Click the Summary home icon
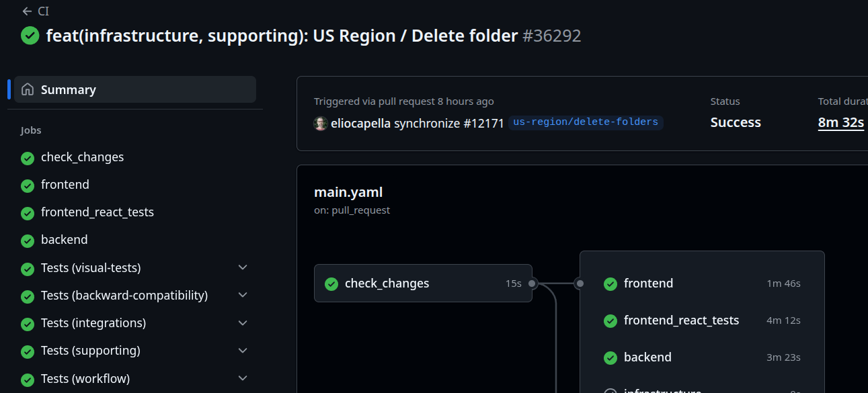 coord(28,89)
